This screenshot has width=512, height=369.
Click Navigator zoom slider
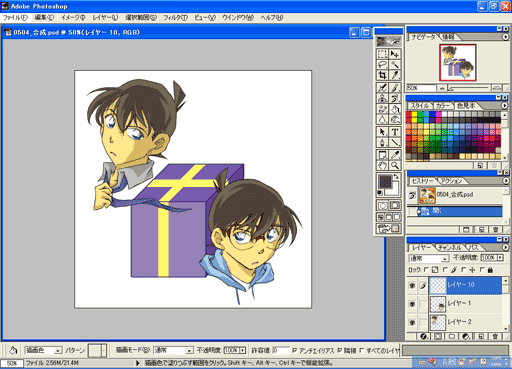(469, 88)
